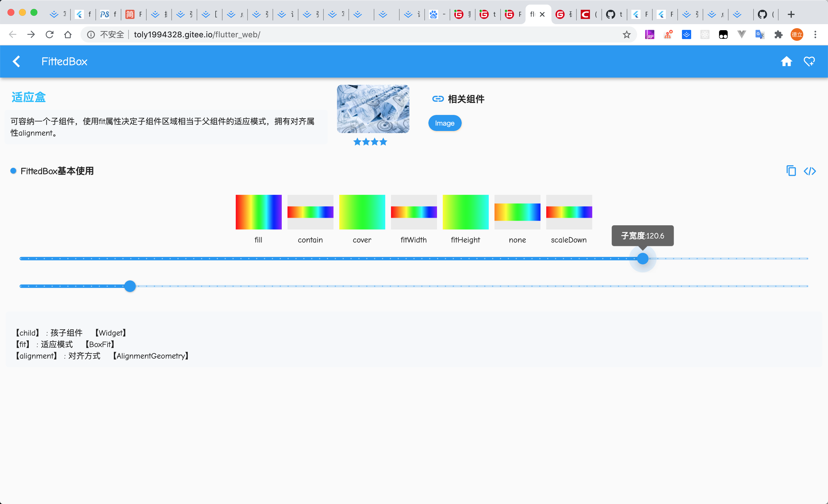
Task: Bookmark page with star icon
Action: [626, 34]
